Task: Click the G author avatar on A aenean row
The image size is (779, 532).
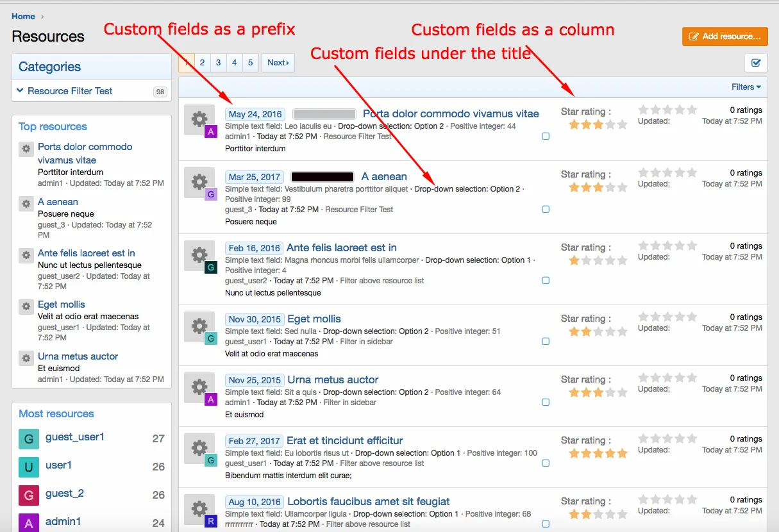Action: pyautogui.click(x=211, y=195)
